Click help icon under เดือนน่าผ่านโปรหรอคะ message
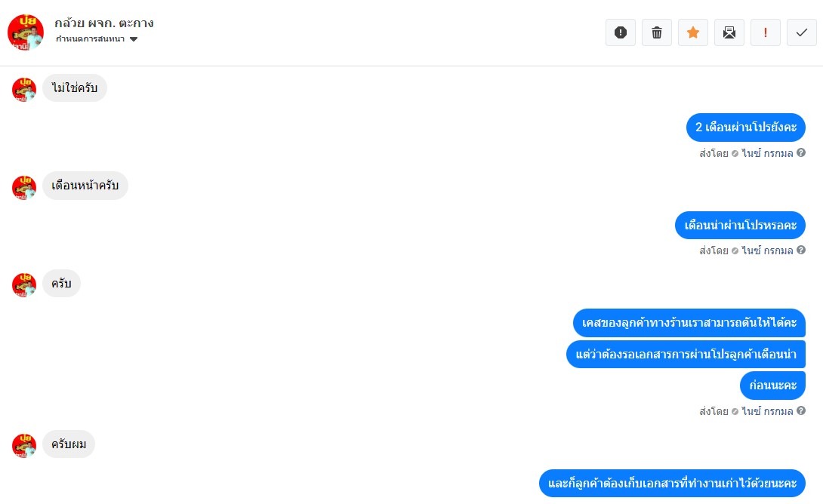823x504 pixels. tap(801, 250)
